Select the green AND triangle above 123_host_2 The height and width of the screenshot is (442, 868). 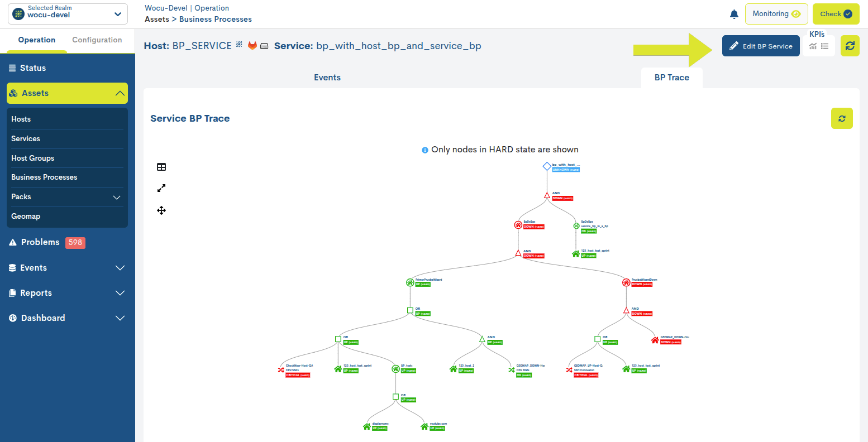coord(482,339)
